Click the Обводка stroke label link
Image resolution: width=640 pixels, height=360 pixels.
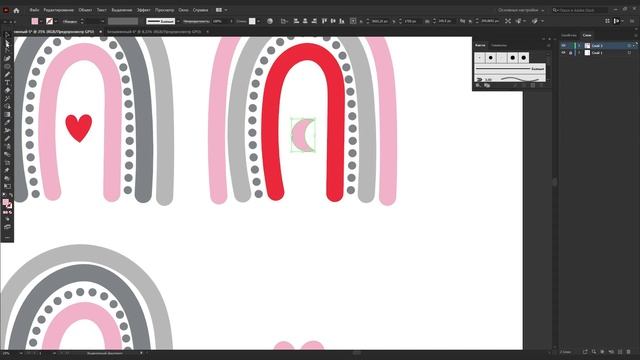pos(70,21)
